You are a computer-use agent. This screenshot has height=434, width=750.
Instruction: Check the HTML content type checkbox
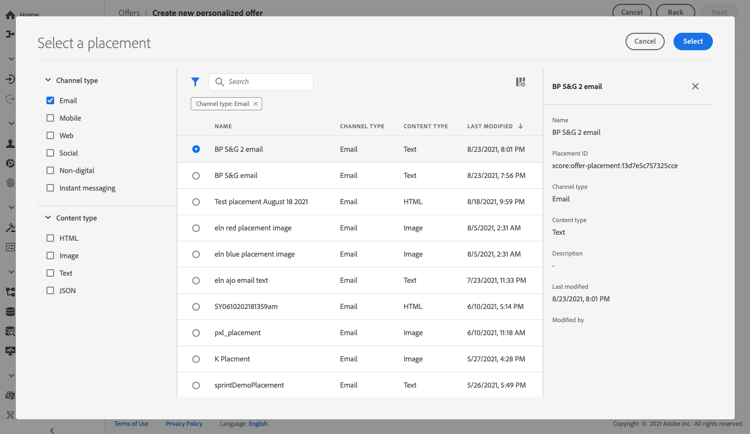click(x=50, y=238)
